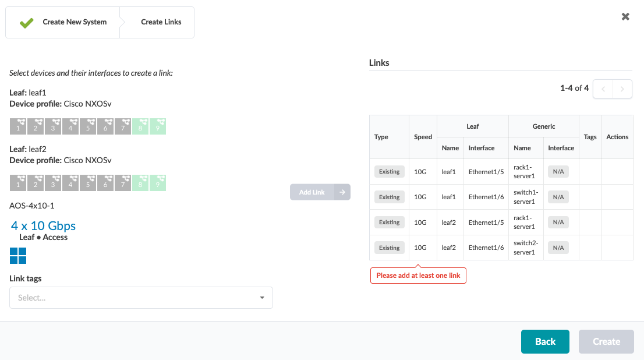644x360 pixels.
Task: Click the Back button
Action: coord(545,341)
